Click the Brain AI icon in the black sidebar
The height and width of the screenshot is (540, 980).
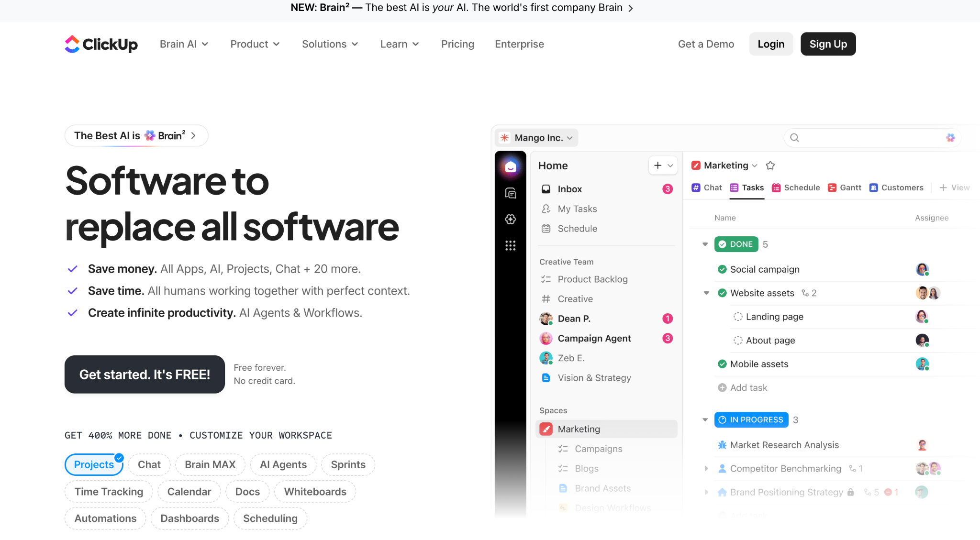[511, 219]
